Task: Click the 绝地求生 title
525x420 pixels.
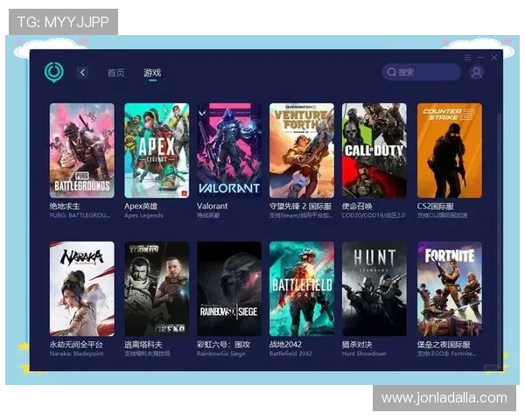Action: [65, 206]
